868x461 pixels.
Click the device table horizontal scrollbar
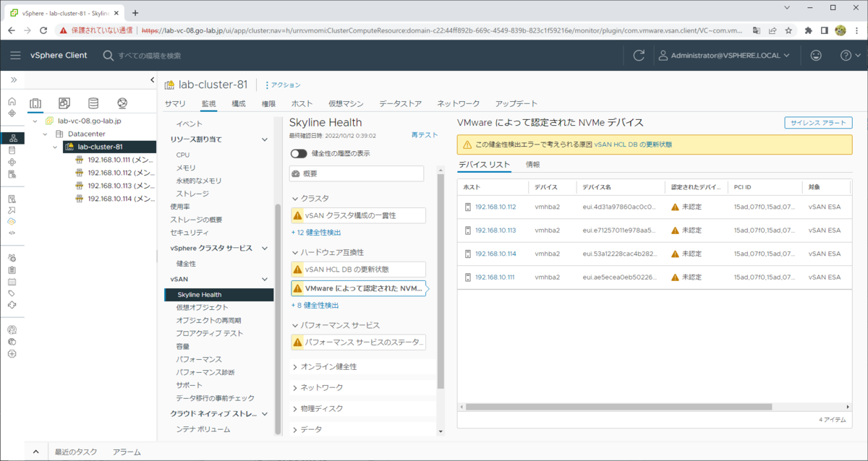click(618, 407)
